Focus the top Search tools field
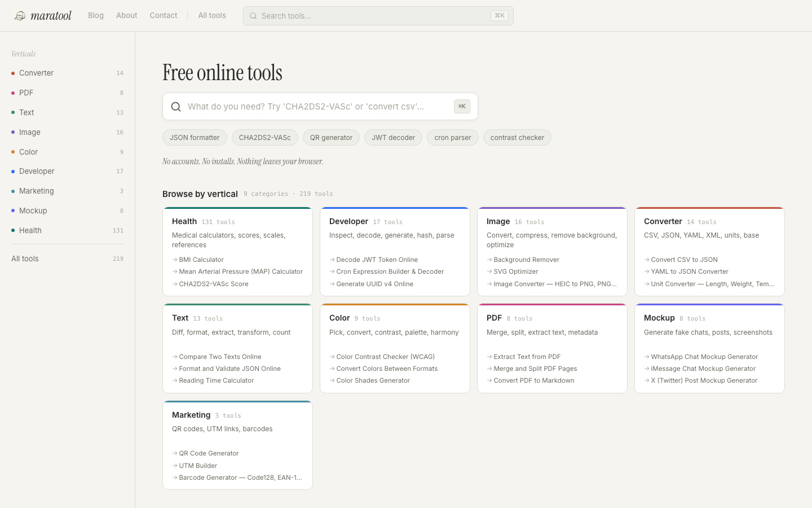This screenshot has height=508, width=812. coord(378,16)
